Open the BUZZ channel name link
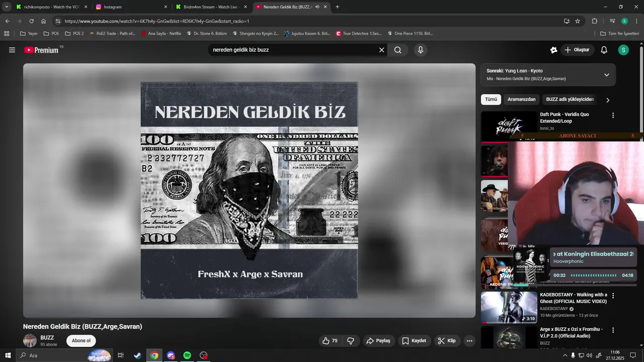The image size is (644, 362). pyautogui.click(x=47, y=338)
